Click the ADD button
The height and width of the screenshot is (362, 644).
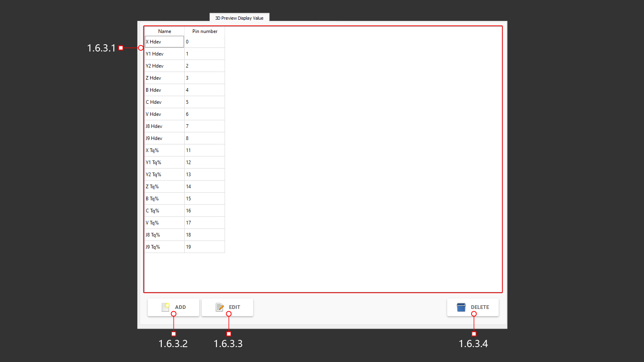(x=173, y=307)
